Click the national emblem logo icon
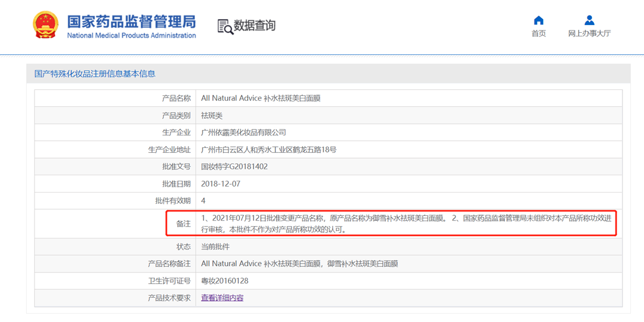Screen dimensions: 644x322 tap(46, 26)
